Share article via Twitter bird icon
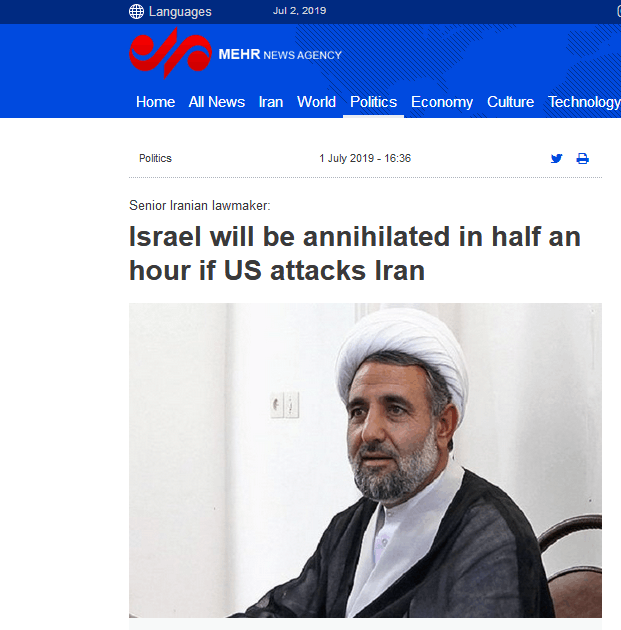This screenshot has height=630, width=621. [x=556, y=158]
